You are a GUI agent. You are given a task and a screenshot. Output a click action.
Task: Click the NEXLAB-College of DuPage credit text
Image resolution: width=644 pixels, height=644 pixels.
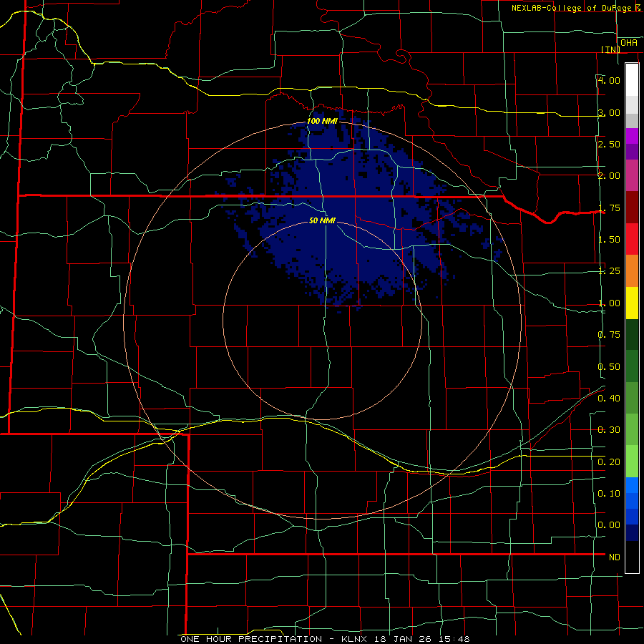pyautogui.click(x=576, y=8)
